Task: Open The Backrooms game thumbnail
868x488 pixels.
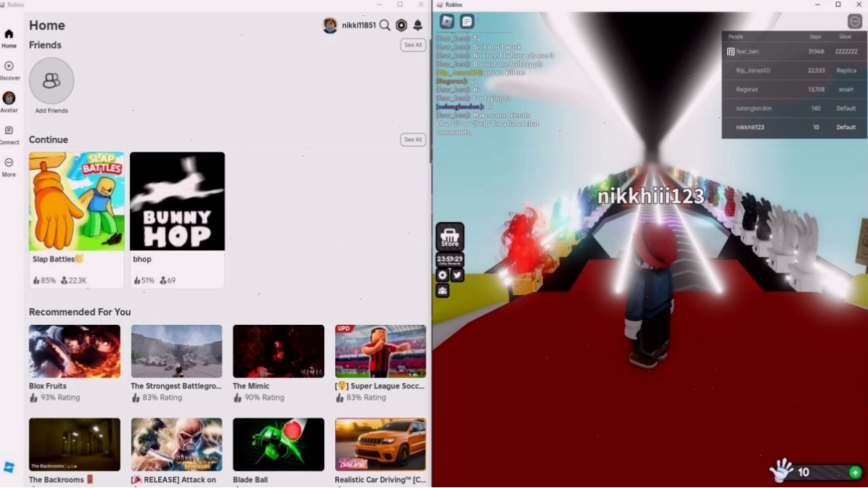Action: tap(75, 444)
